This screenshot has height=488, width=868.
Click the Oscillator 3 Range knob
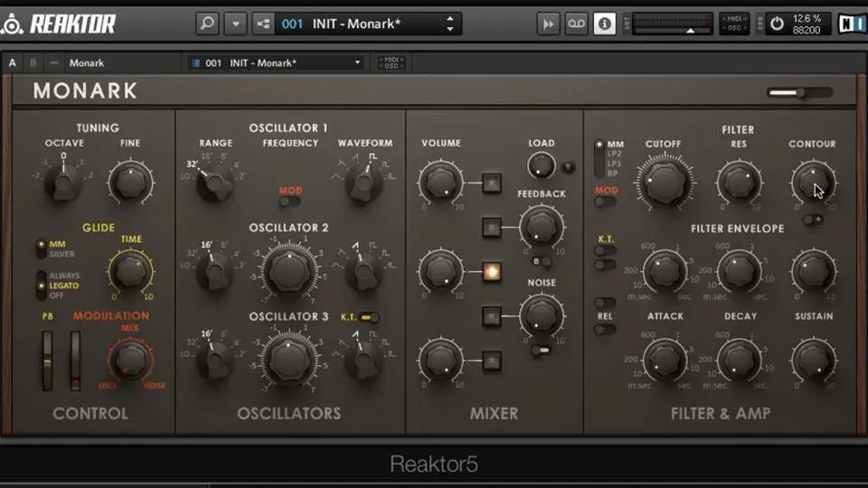coord(215,360)
